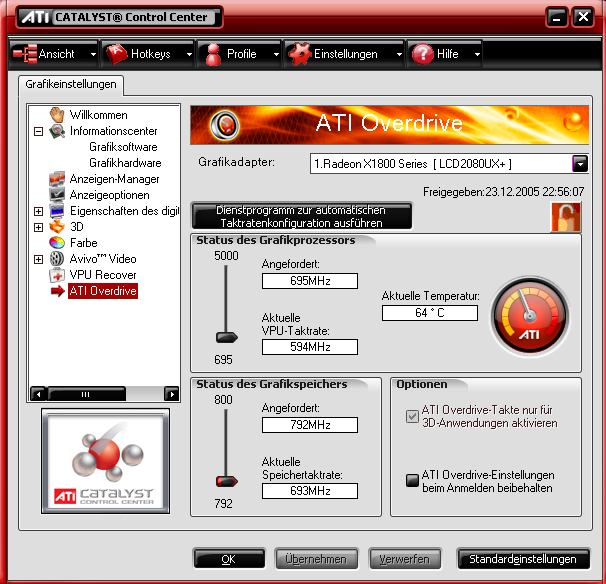Image resolution: width=606 pixels, height=584 pixels.
Task: Click the Farbe color wheel icon
Action: 57,243
